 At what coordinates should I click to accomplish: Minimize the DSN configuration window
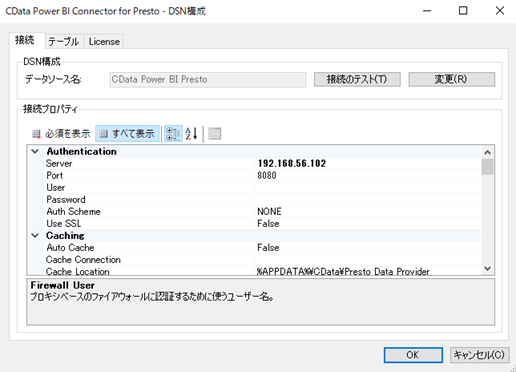pos(427,11)
